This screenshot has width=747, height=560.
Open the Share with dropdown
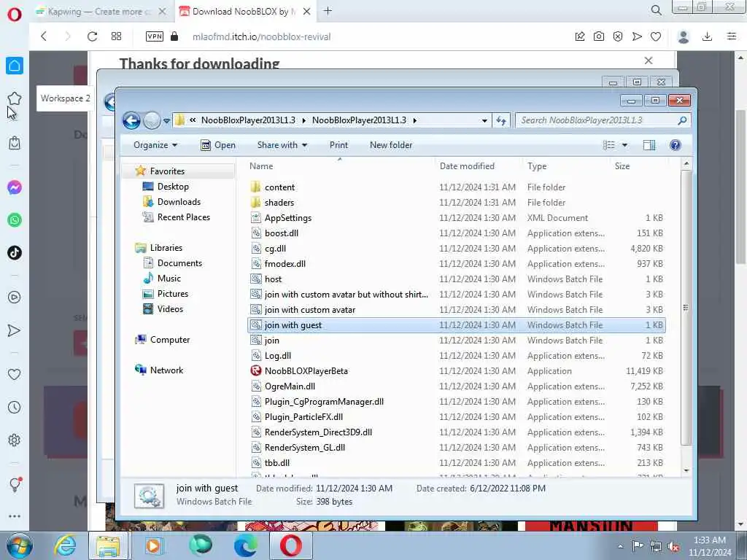point(282,145)
